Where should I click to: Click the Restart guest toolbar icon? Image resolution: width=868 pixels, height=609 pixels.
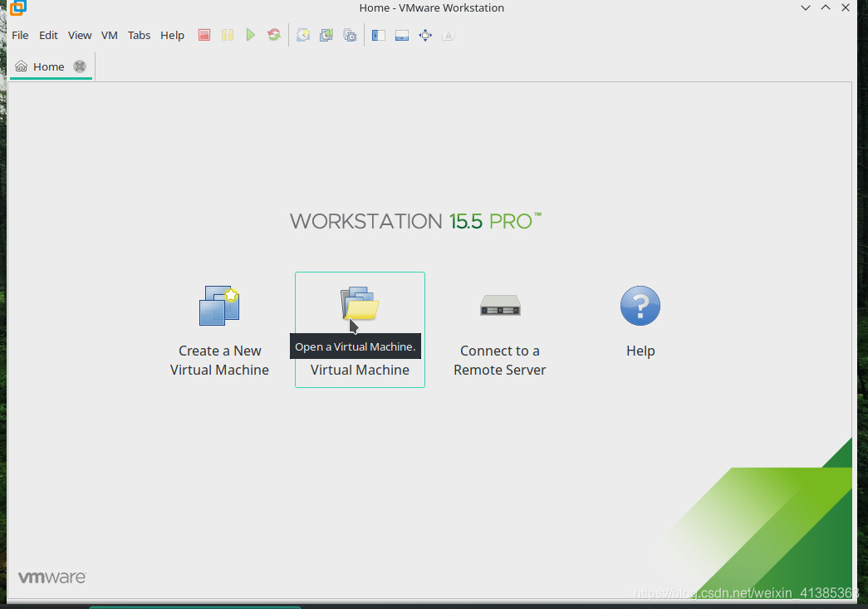click(274, 36)
